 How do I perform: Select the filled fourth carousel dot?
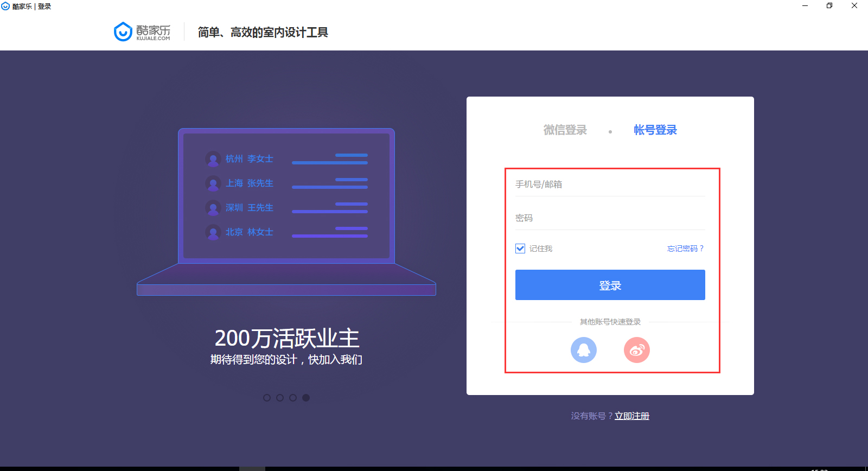306,398
